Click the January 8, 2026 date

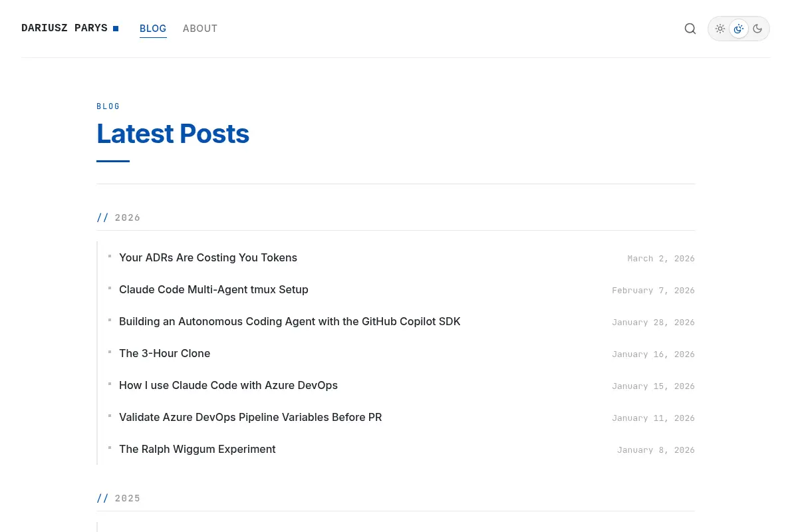pos(656,450)
